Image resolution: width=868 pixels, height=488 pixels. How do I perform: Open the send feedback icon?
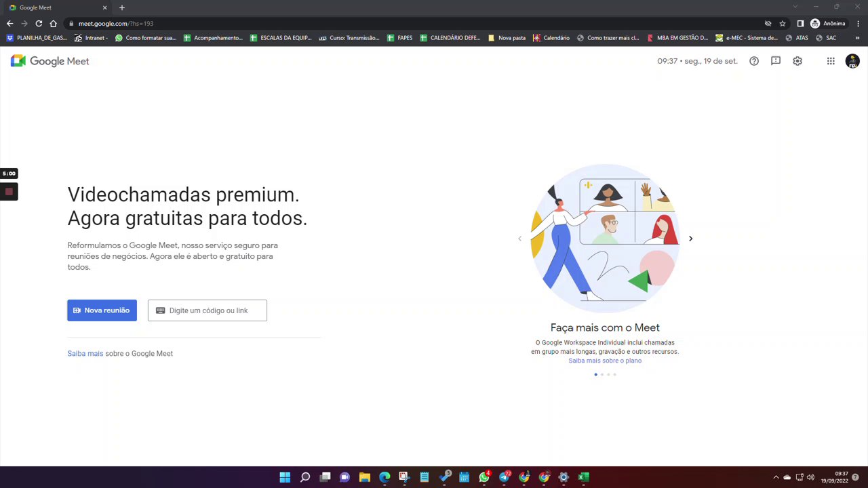coord(776,61)
